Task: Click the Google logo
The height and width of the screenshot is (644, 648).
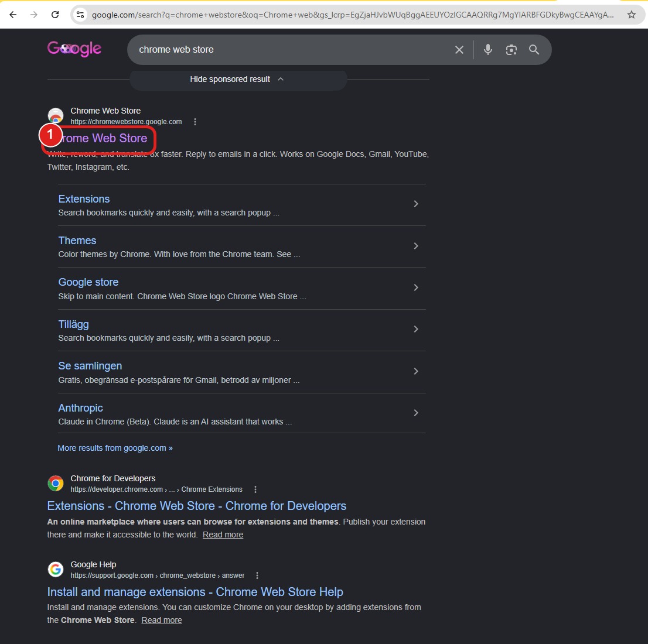Action: (x=74, y=49)
